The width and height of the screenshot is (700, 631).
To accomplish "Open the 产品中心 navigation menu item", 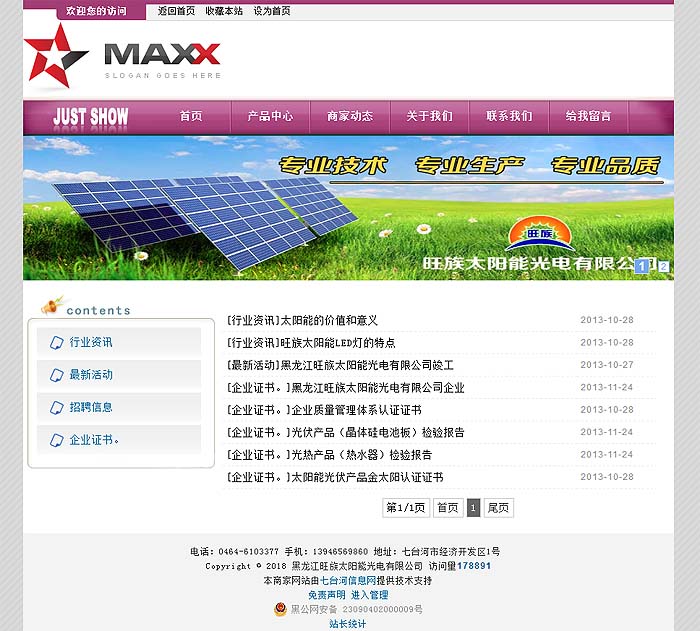I will pos(270,116).
